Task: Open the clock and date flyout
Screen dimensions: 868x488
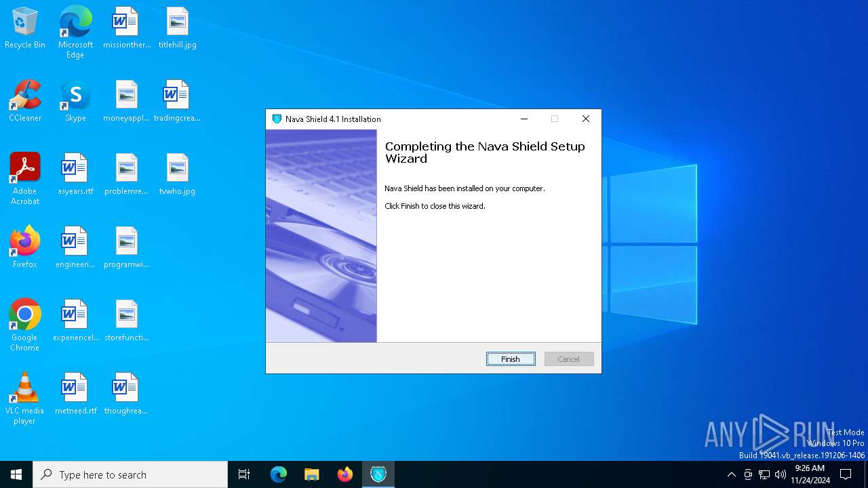Action: [x=810, y=474]
